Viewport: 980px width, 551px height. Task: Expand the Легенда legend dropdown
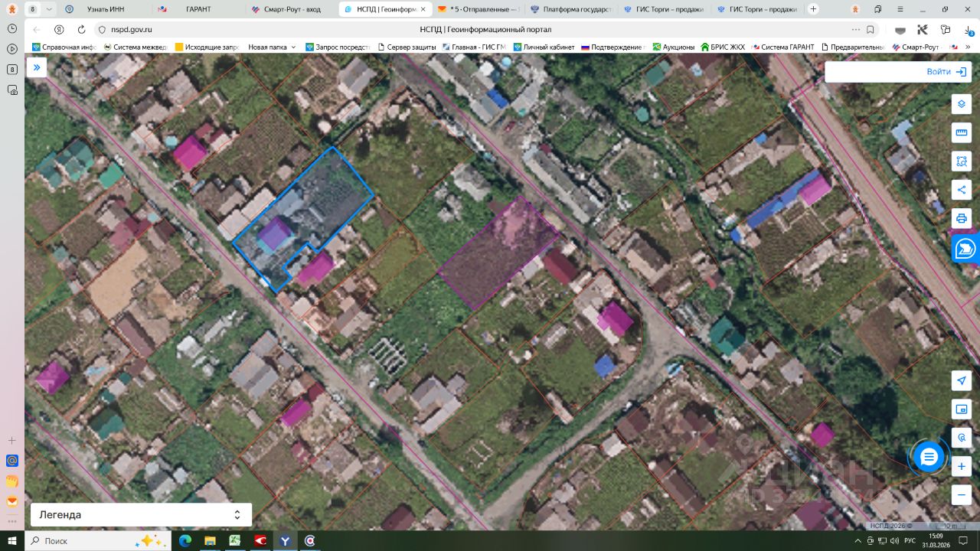click(x=141, y=514)
